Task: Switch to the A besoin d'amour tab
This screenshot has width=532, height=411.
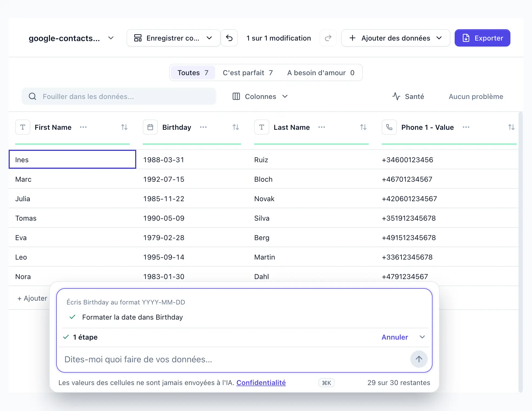Action: pyautogui.click(x=321, y=73)
